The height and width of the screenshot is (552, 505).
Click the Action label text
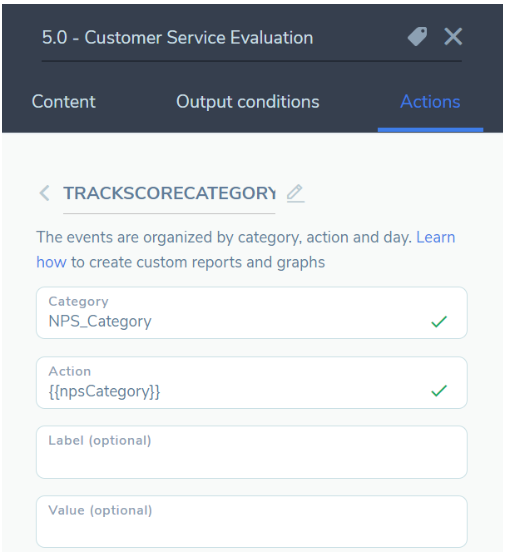pos(70,371)
